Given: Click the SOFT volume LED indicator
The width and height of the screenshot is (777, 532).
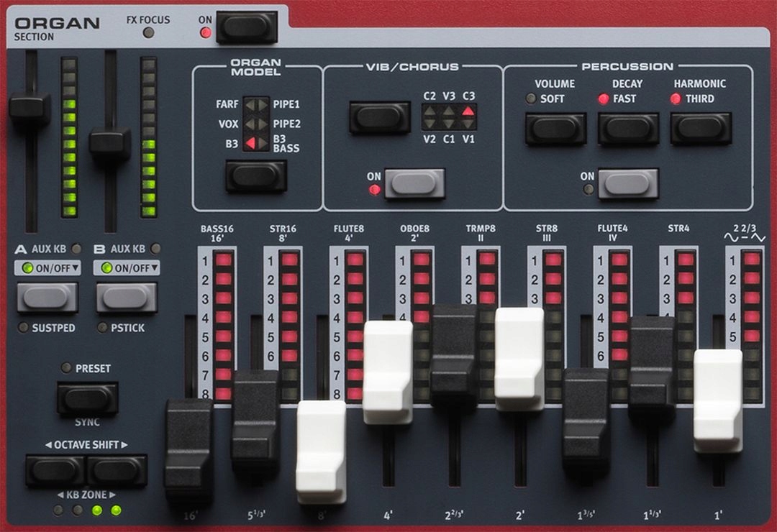Looking at the screenshot, I should tap(531, 98).
